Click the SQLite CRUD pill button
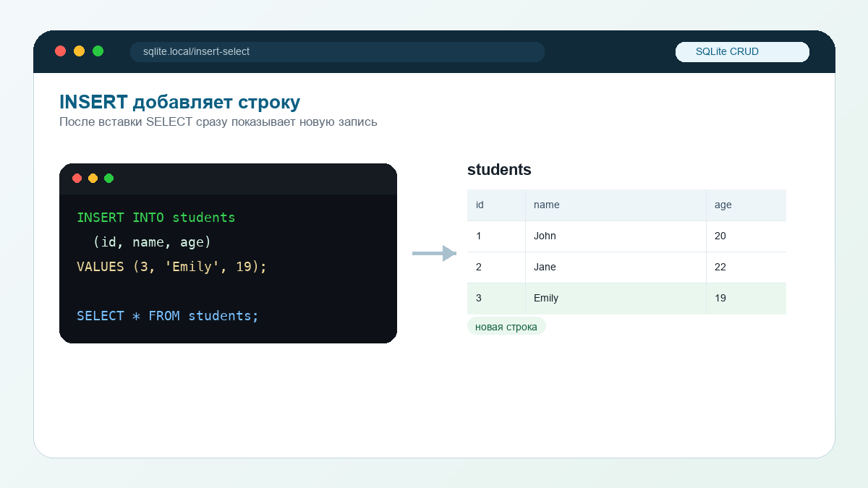Image resolution: width=868 pixels, height=488 pixels. 742,52
